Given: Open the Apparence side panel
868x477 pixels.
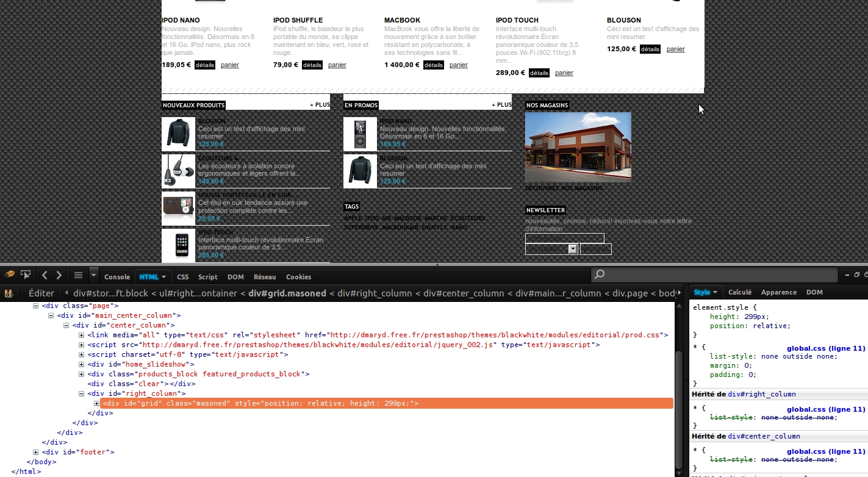Looking at the screenshot, I should pyautogui.click(x=779, y=292).
